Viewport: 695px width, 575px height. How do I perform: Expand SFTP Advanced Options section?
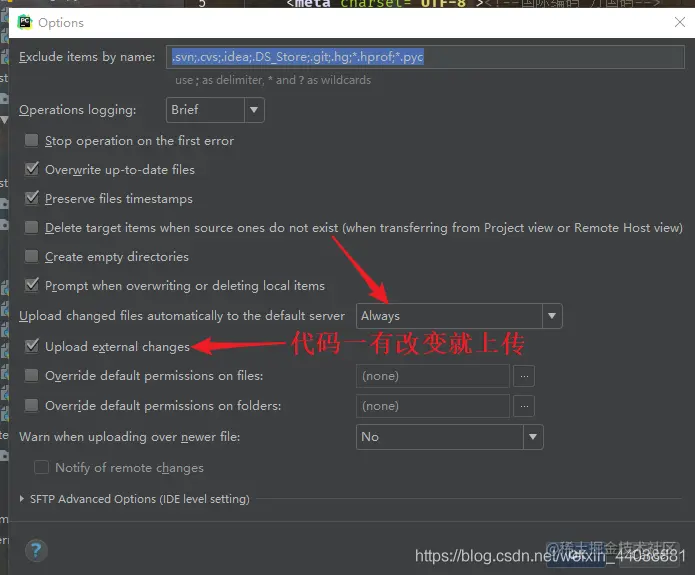tap(22, 499)
